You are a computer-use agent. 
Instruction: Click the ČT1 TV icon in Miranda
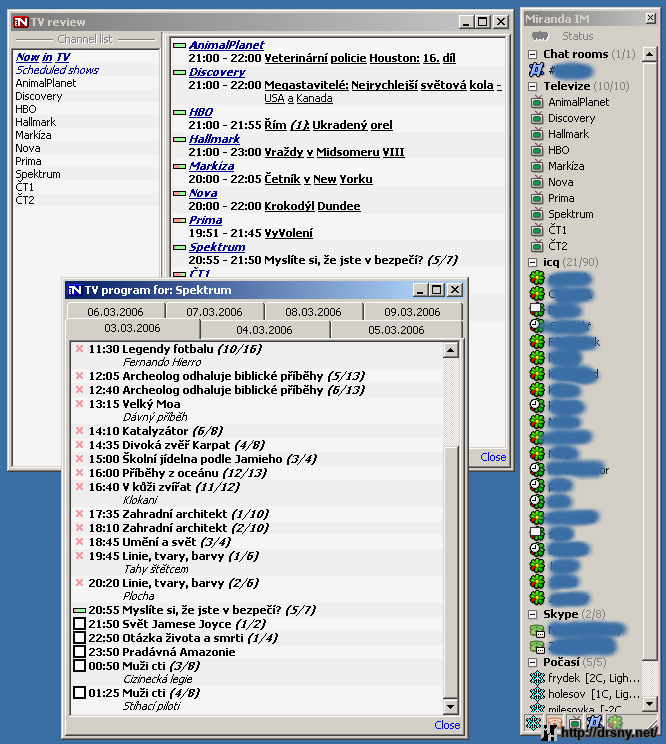(x=537, y=230)
